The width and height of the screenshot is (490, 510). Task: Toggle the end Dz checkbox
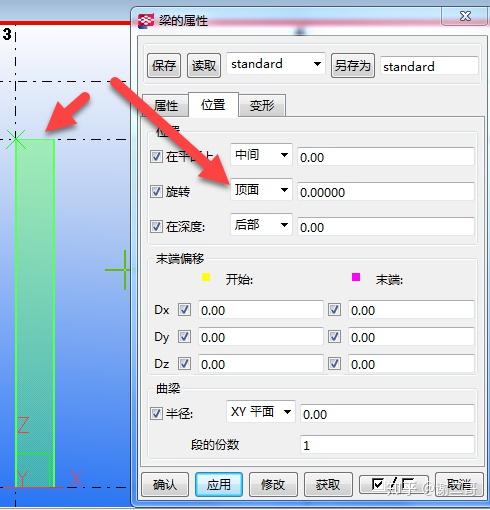(x=334, y=363)
